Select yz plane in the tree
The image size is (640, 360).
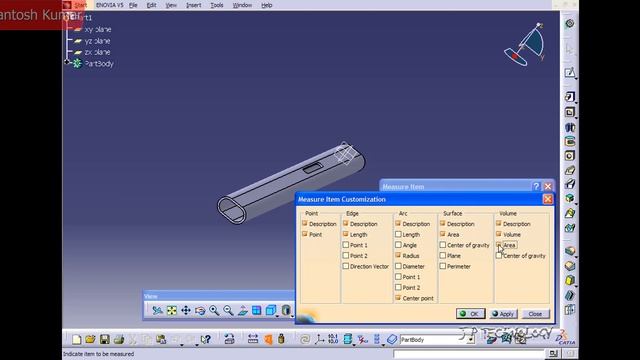click(x=97, y=41)
